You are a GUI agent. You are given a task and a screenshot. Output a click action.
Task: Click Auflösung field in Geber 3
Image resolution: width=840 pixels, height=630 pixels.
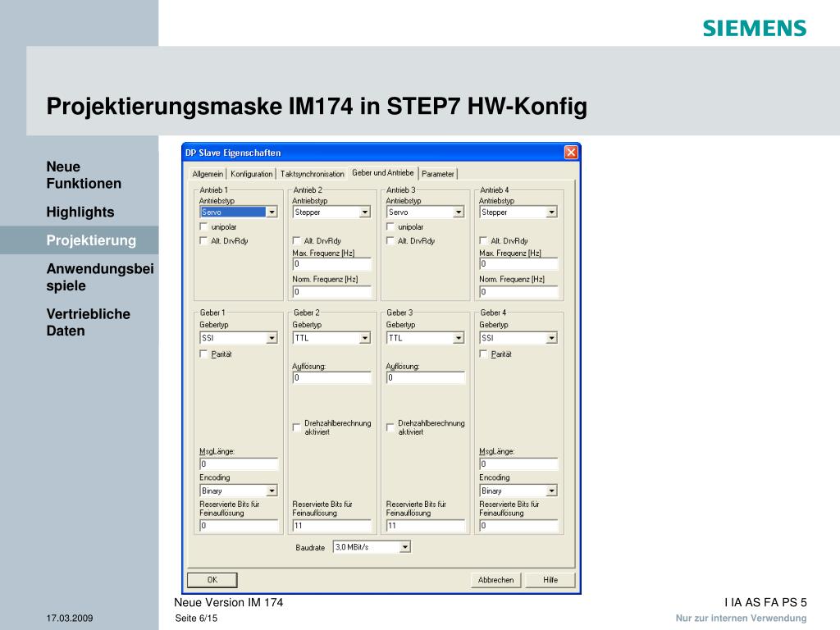(x=426, y=377)
